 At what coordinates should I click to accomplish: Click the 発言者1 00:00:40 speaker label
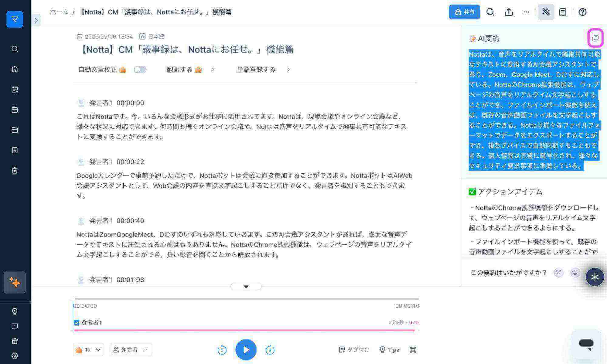(x=116, y=221)
